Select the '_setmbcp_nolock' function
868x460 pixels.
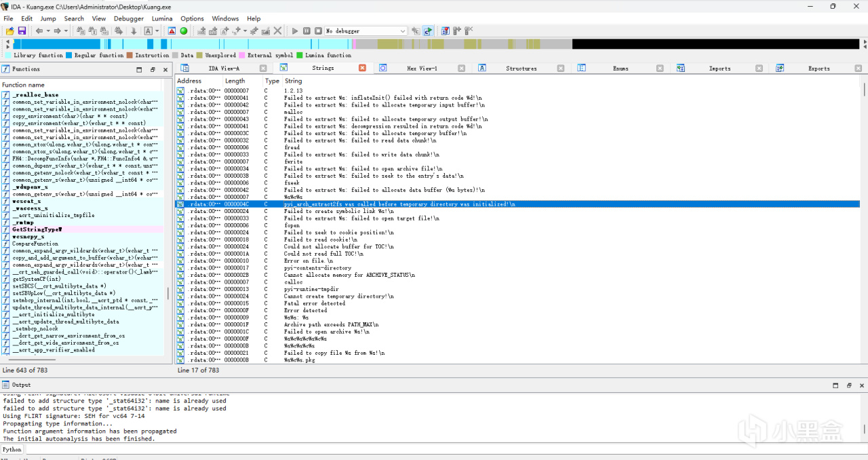(81, 328)
